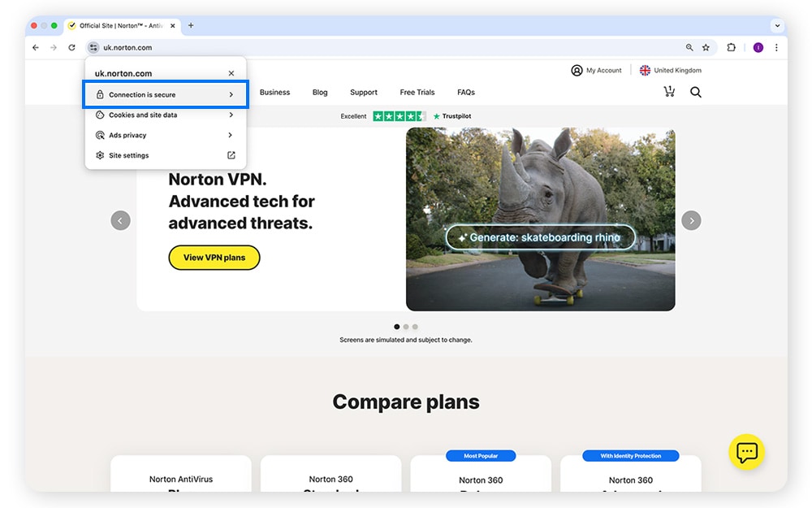
Task: Open the Free Trials nav item
Action: click(x=417, y=92)
